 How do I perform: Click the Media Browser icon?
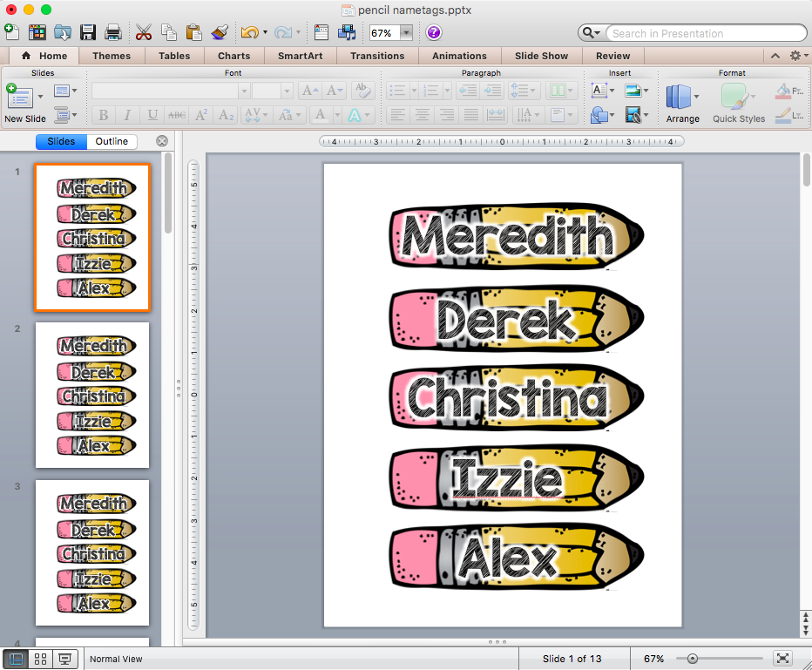(x=347, y=32)
